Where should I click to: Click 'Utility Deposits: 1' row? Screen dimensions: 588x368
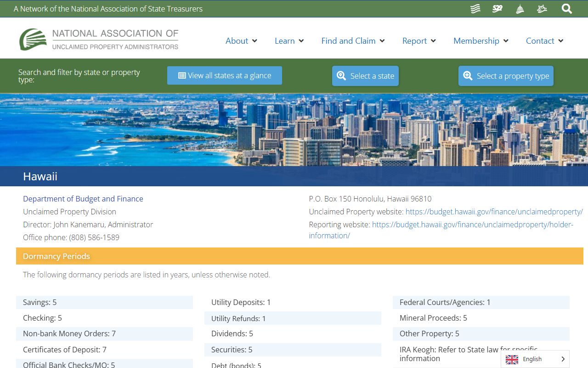pos(293,302)
